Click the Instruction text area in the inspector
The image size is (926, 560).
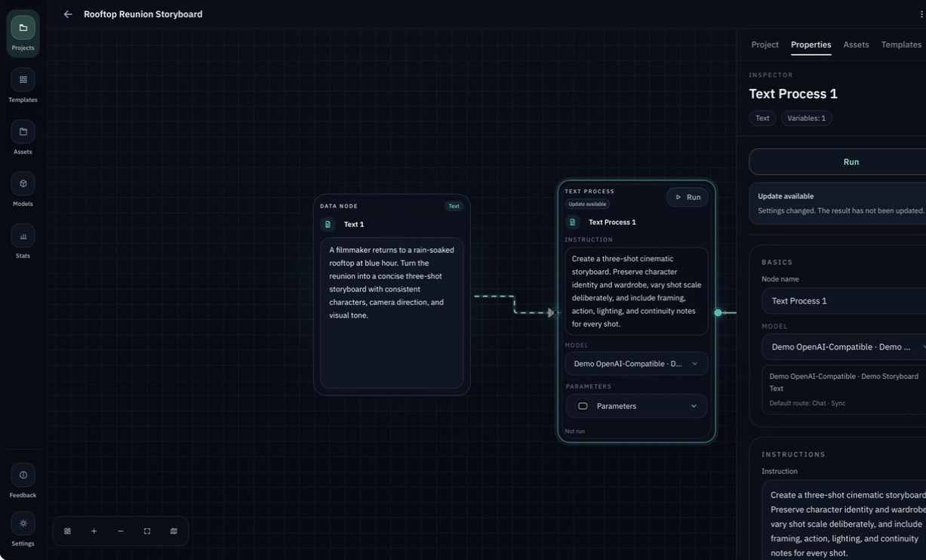(x=844, y=520)
